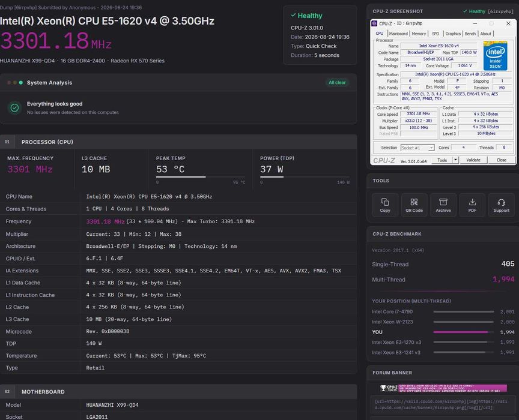Screen dimensions: 519x420
Task: Switch to the Bench tab in CPU-Z screenshot
Action: [x=470, y=34]
